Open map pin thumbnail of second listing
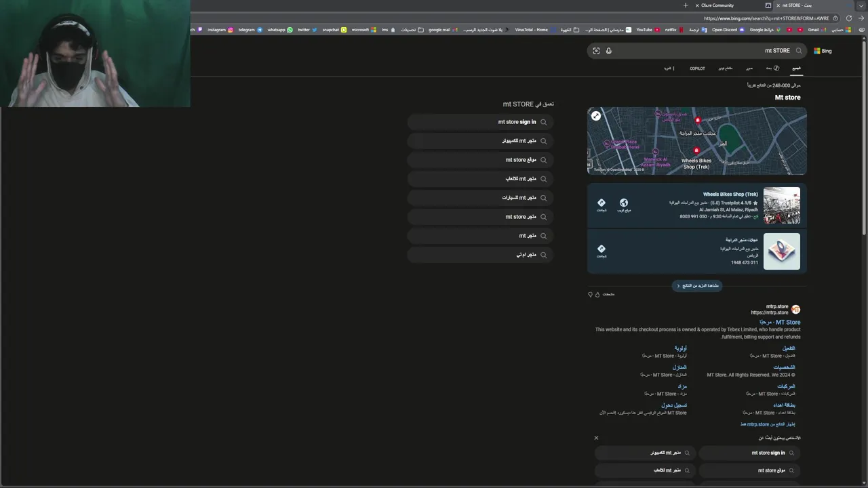868x488 pixels. [782, 251]
